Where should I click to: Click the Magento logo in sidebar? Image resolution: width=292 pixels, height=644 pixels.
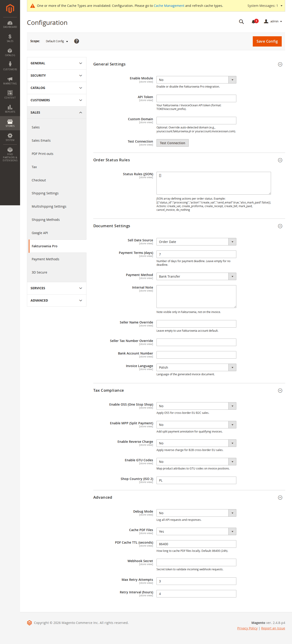(10, 8)
